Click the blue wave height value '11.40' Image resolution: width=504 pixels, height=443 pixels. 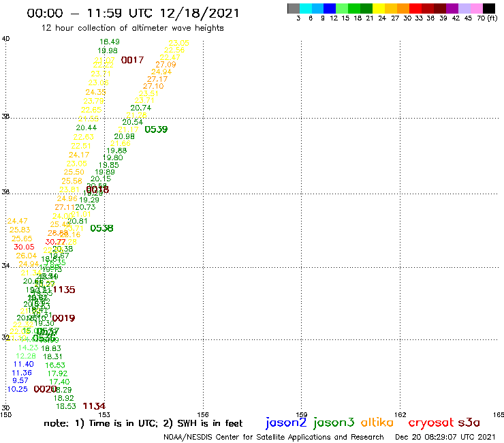(x=24, y=364)
